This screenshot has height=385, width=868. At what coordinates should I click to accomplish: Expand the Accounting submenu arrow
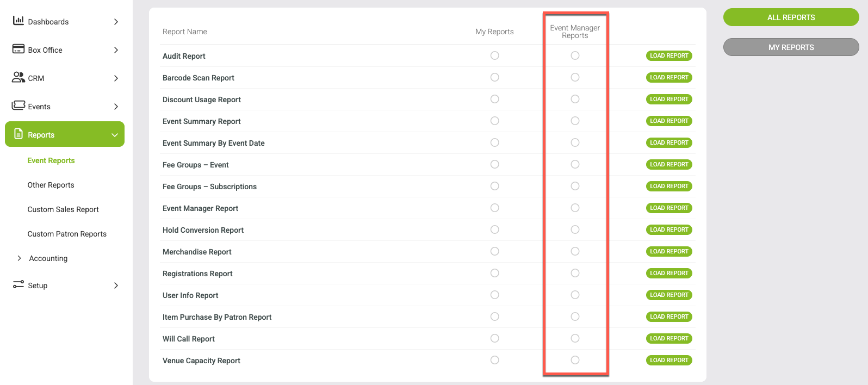click(19, 258)
